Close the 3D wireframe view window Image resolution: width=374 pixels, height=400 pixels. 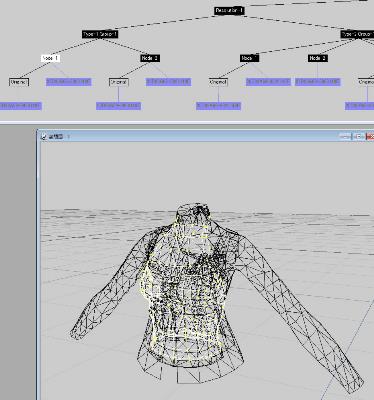370,136
